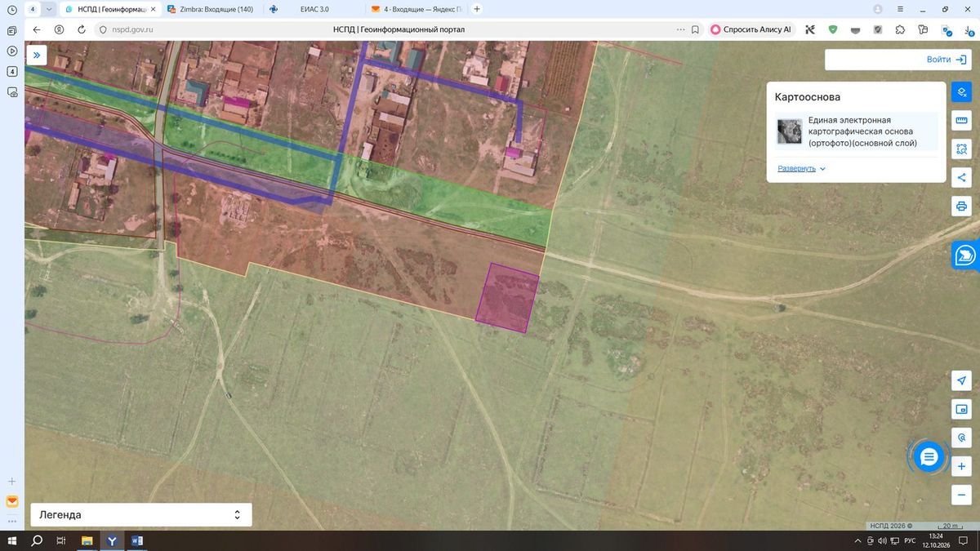This screenshot has width=980, height=551.
Task: Go back to the previous page
Action: 36,29
